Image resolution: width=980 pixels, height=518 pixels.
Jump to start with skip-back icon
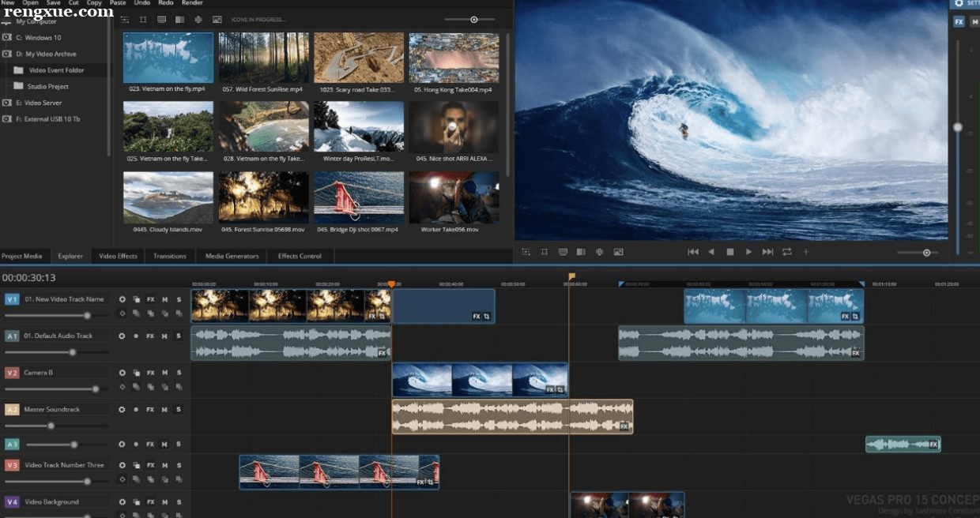coord(693,252)
